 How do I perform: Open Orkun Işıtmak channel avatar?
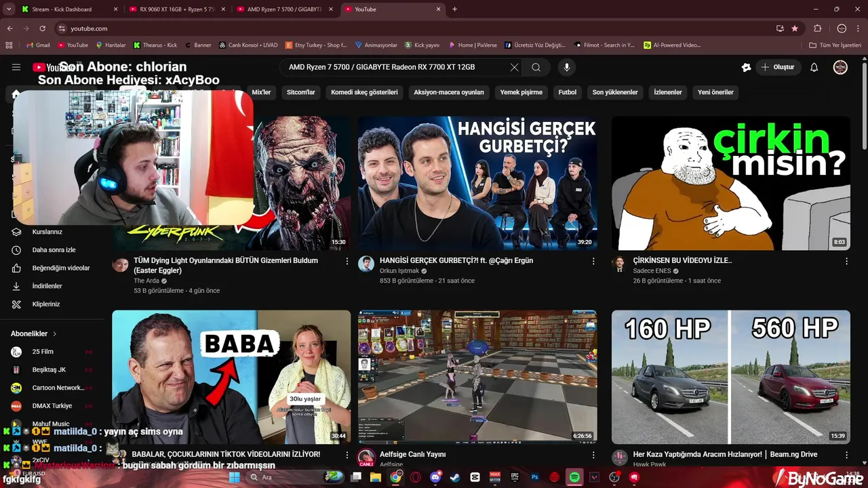tap(366, 264)
